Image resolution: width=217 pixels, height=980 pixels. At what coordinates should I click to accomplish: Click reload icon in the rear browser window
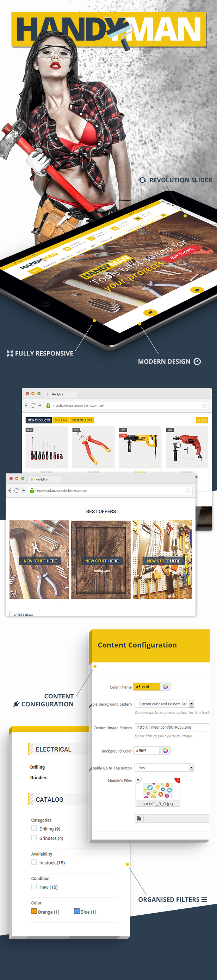(x=33, y=406)
